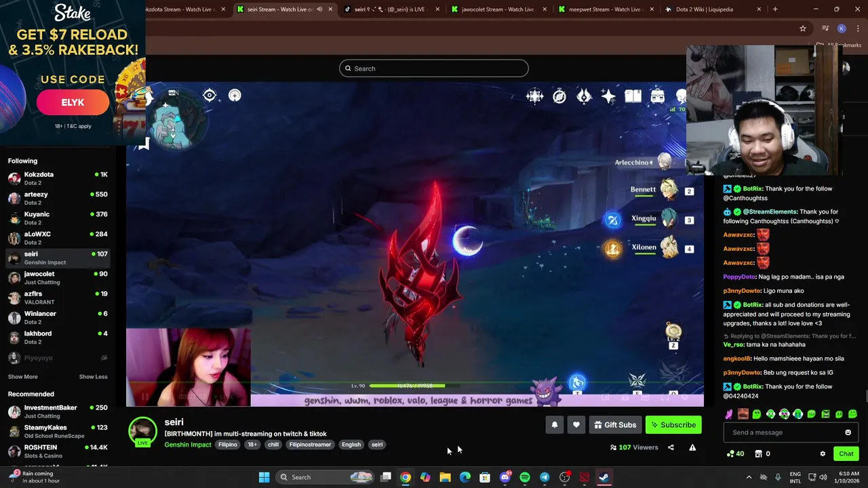Switch to the meepwet Stream tab

607,9
